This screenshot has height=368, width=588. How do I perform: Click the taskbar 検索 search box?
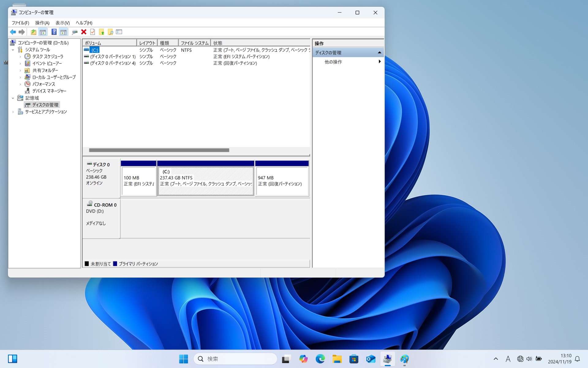coord(235,359)
